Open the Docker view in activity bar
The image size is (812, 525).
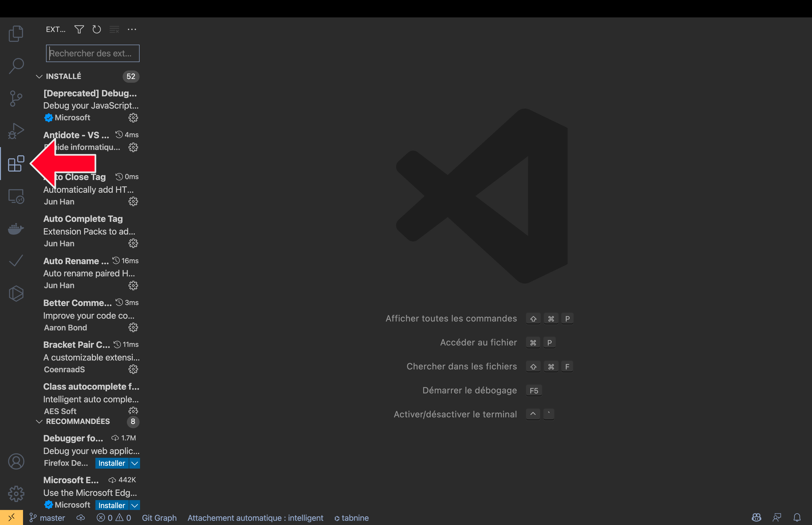coord(16,229)
